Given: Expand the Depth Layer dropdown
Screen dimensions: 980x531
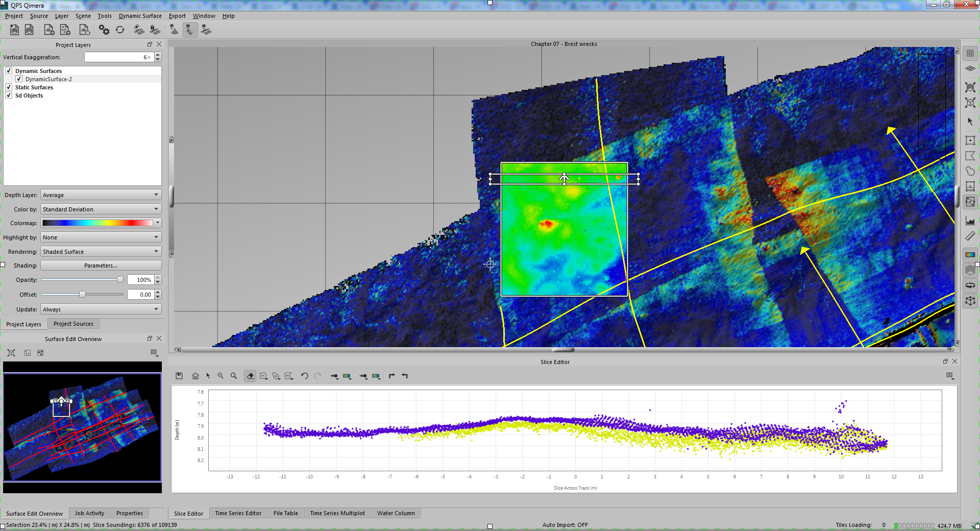Looking at the screenshot, I should (101, 195).
